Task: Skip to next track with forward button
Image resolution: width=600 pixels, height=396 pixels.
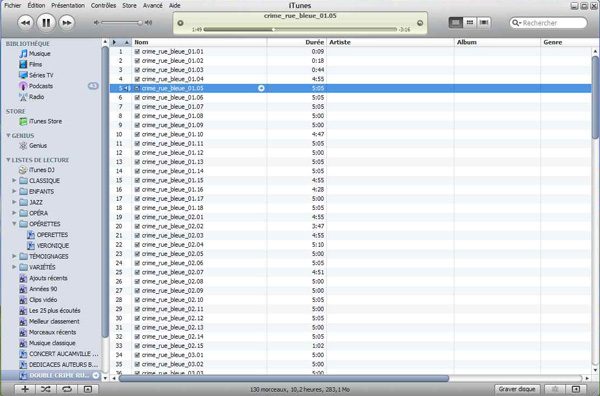Action: pyautogui.click(x=67, y=23)
